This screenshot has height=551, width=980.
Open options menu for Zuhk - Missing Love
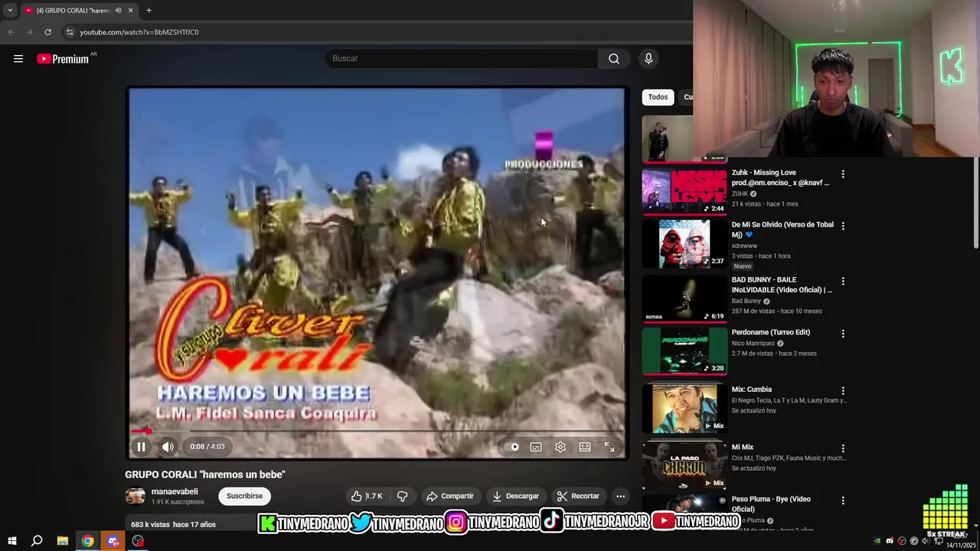click(843, 174)
